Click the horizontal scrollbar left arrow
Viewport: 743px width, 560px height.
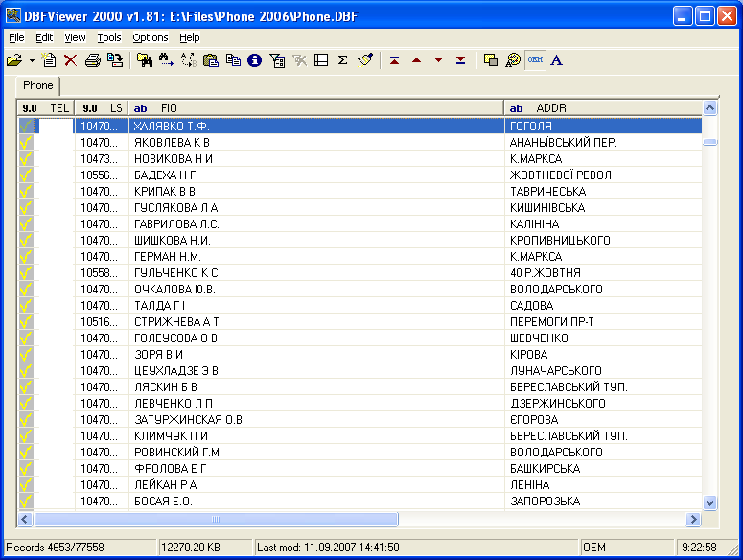tap(25, 520)
